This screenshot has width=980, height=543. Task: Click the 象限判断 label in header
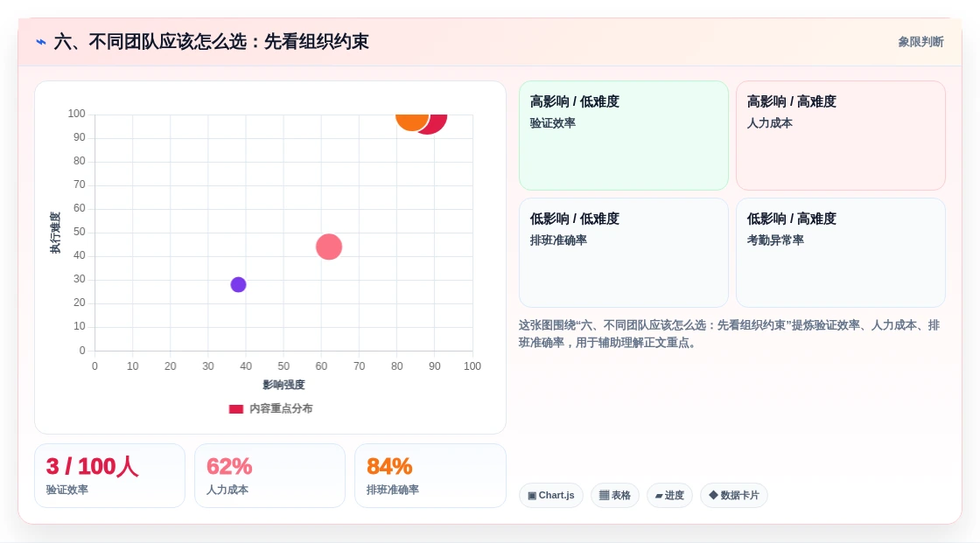coord(920,42)
